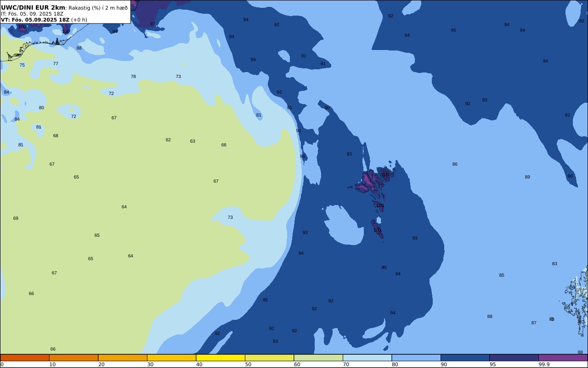Select the map value '68'

56,136
